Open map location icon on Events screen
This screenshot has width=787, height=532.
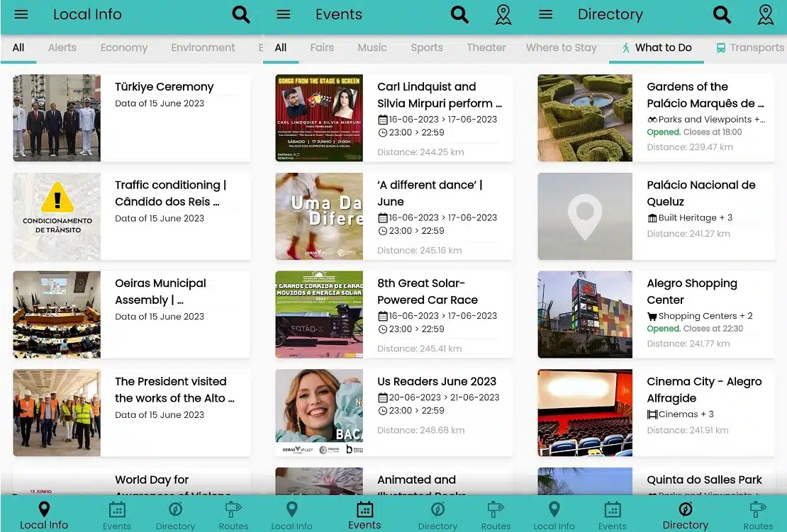[x=503, y=15]
